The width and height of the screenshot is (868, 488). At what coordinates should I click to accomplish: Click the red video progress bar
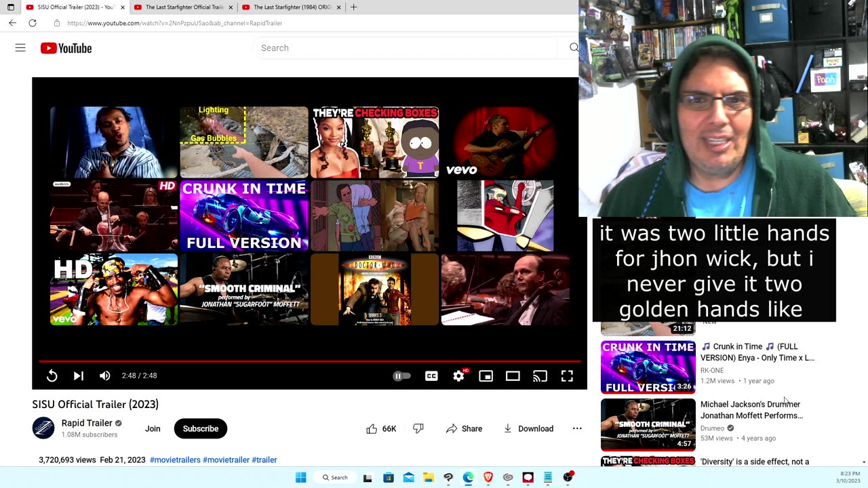click(x=309, y=361)
